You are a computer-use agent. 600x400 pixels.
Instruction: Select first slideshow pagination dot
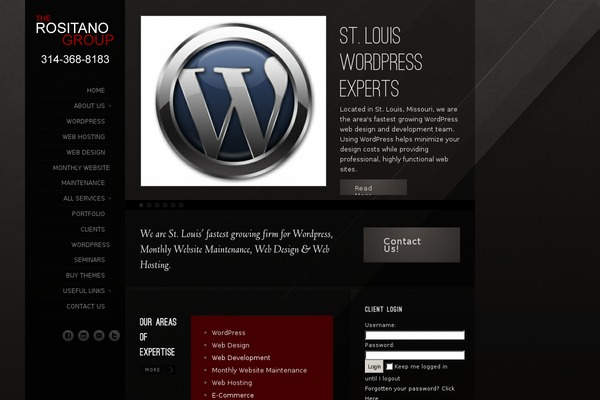point(141,205)
